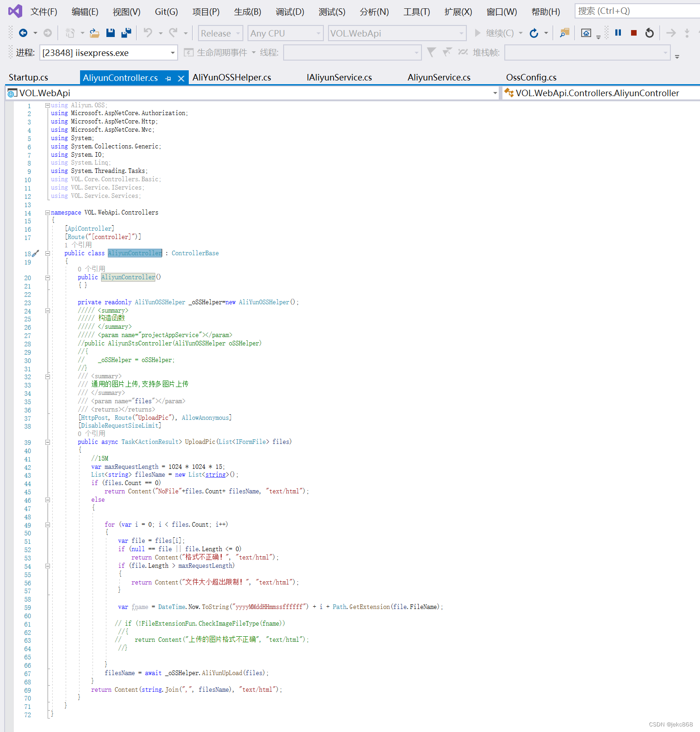Stop debugging with the red square

coord(634,33)
